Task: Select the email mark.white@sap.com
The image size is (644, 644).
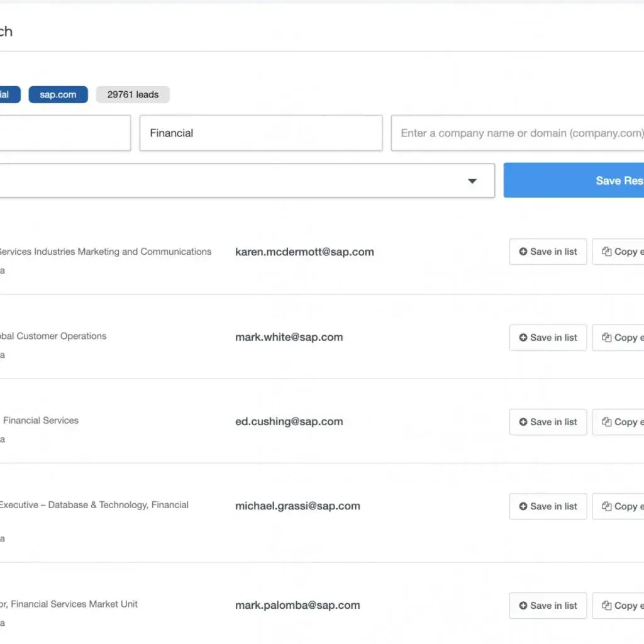Action: (x=289, y=337)
